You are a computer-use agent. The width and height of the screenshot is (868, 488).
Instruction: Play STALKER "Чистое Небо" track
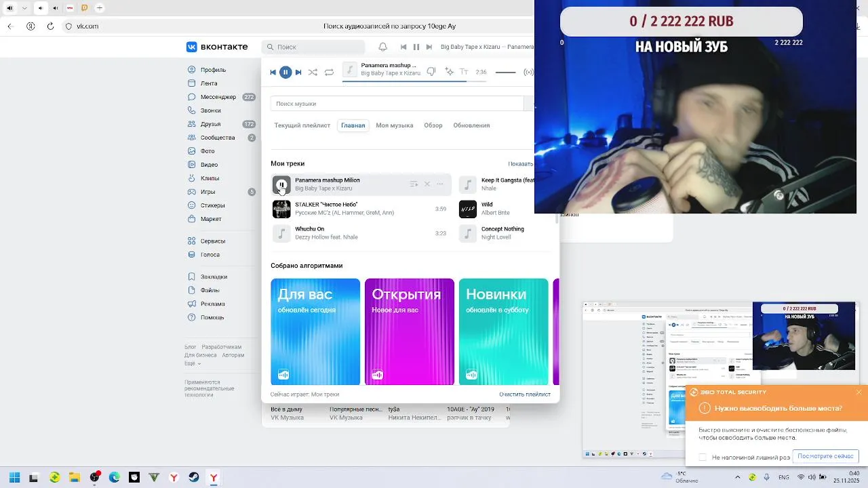point(281,209)
